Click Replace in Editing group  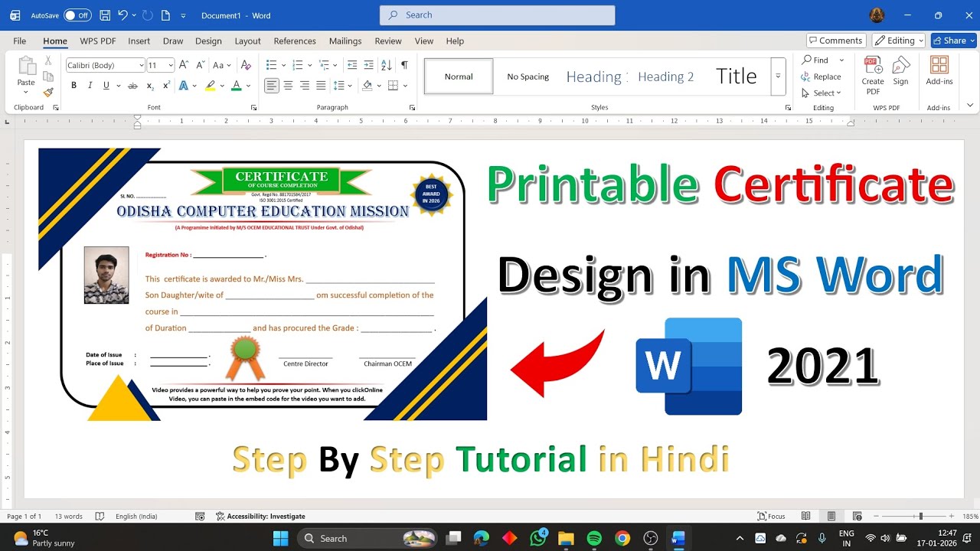coord(822,77)
